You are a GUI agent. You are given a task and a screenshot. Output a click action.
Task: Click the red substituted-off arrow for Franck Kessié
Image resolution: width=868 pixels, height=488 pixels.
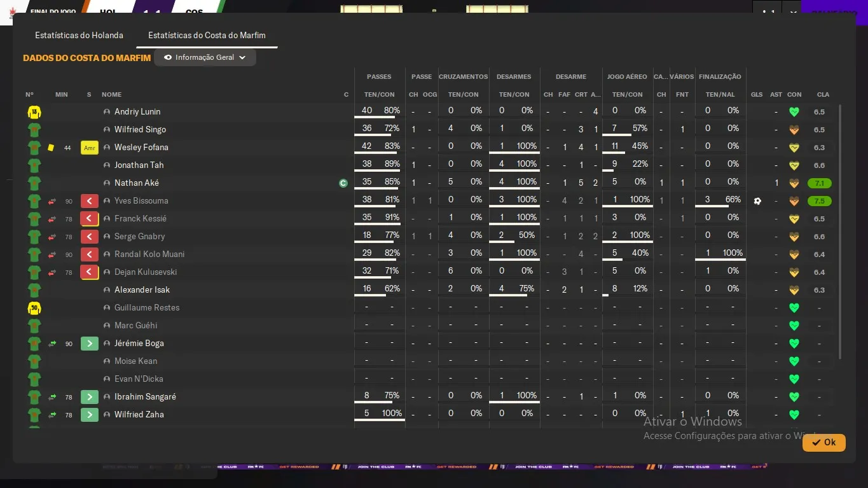point(90,219)
